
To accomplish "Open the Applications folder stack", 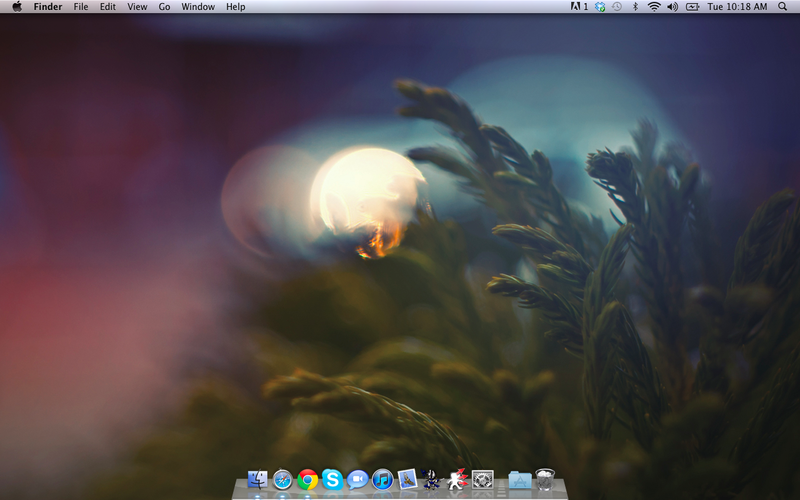I will tap(519, 480).
